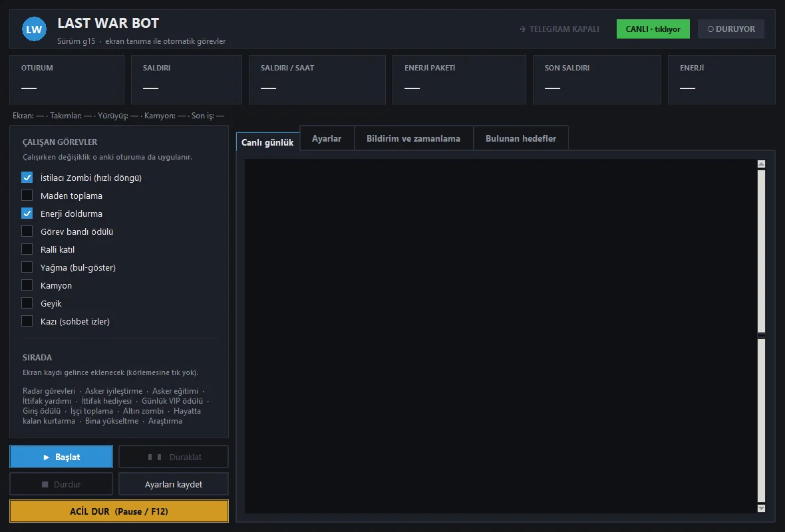785x532 pixels.
Task: Hit the ACİL DUR emergency stop button
Action: click(x=119, y=511)
